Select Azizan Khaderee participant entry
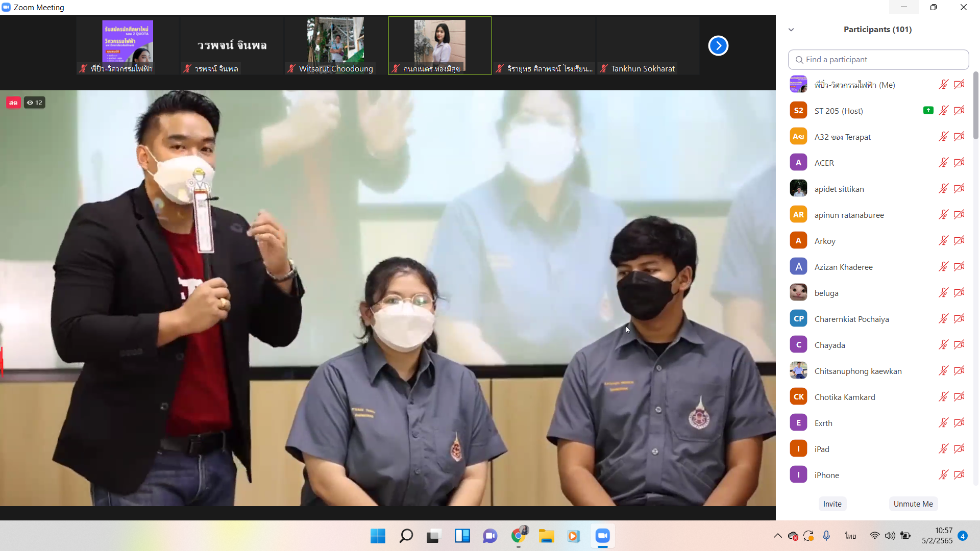Image resolution: width=980 pixels, height=551 pixels. point(843,267)
